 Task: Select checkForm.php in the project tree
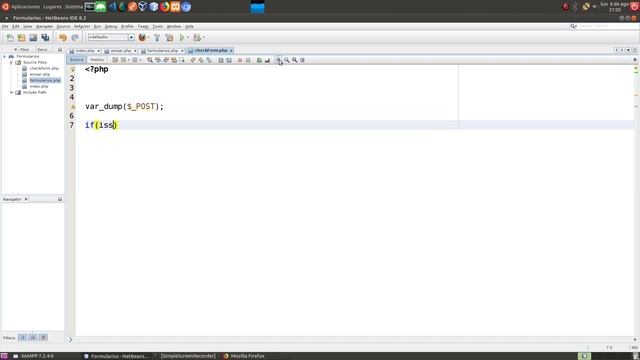(44, 68)
